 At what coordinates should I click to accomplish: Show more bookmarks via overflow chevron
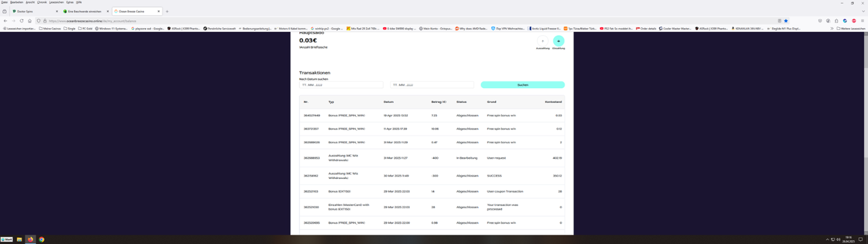pos(832,28)
